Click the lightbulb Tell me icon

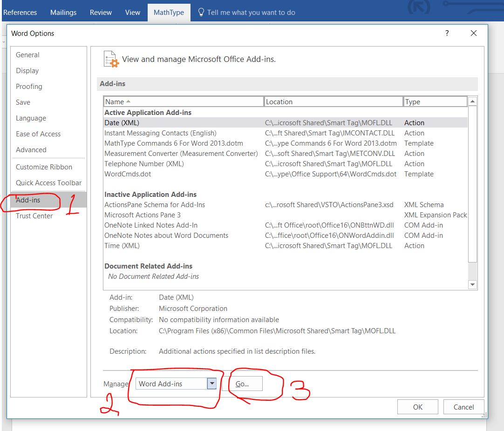201,12
